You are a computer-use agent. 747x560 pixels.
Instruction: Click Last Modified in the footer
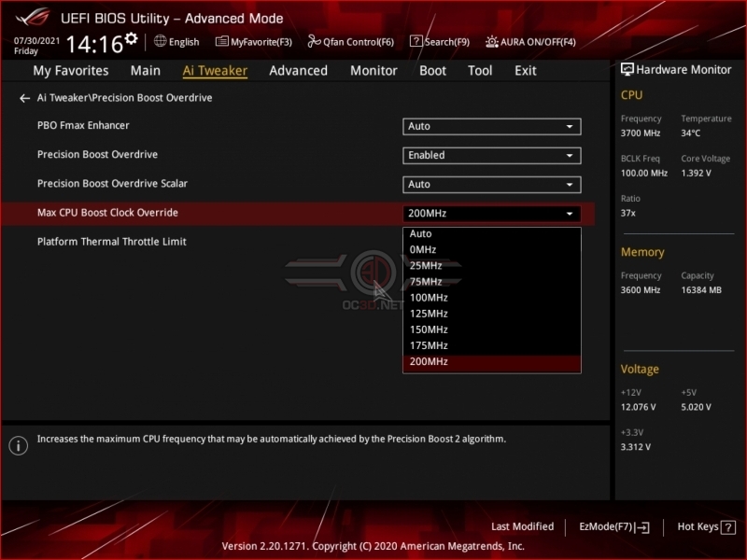[522, 526]
